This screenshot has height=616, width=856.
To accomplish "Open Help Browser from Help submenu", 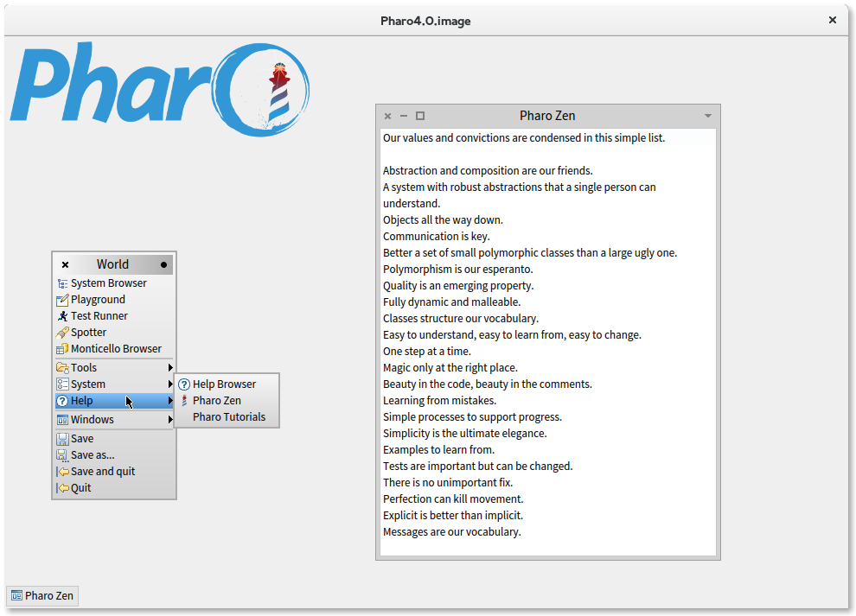I will 224,384.
